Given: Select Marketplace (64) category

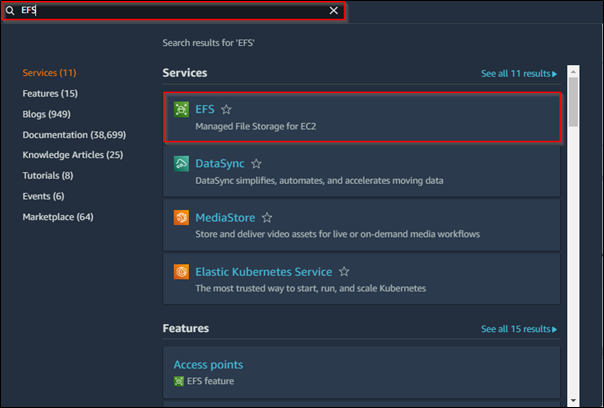Looking at the screenshot, I should (x=58, y=217).
